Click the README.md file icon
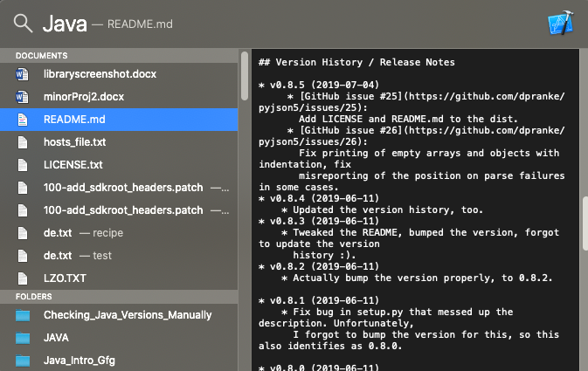 coord(23,120)
